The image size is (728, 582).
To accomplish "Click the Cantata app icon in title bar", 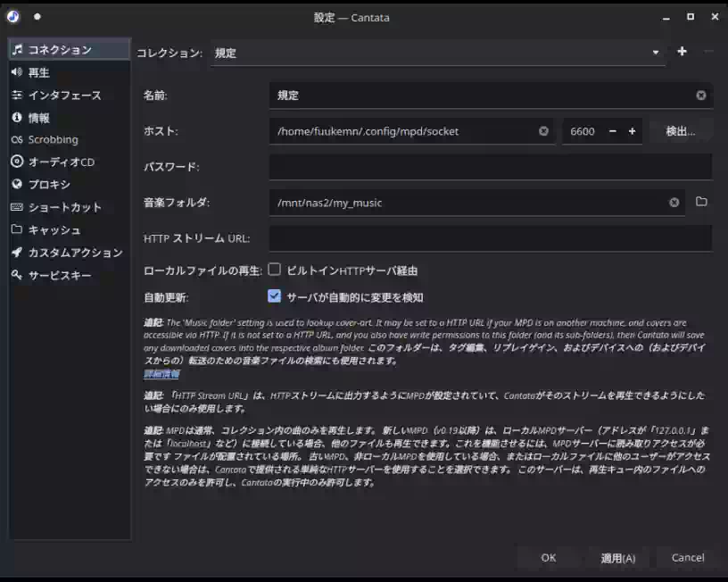I will [x=13, y=17].
